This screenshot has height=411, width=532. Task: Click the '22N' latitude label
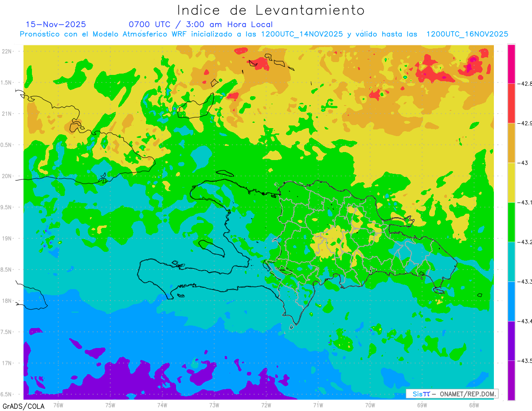tap(8, 51)
